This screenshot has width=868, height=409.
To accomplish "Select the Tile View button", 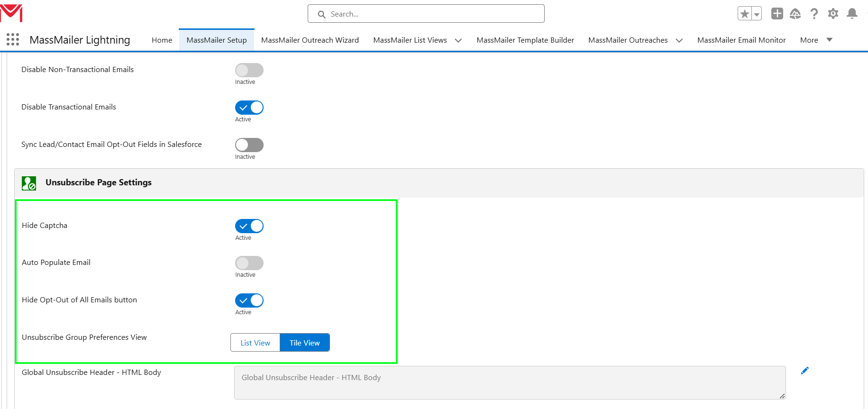I will pyautogui.click(x=305, y=343).
